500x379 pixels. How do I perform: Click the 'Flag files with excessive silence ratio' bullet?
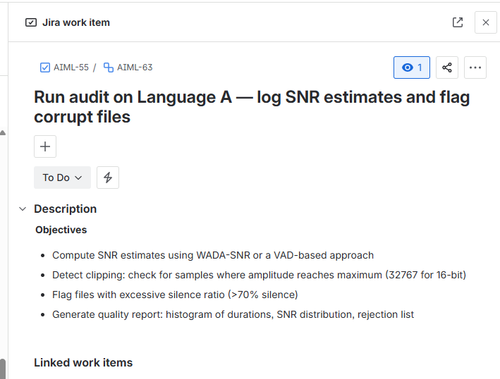175,295
